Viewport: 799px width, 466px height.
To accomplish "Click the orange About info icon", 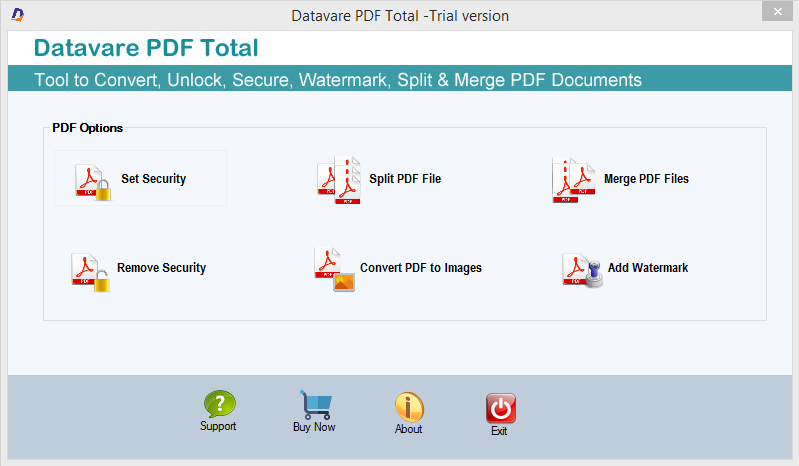I will click(409, 407).
